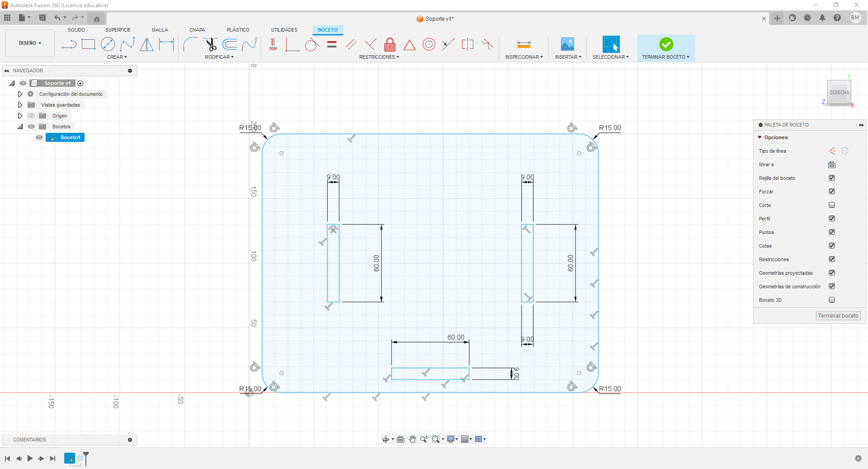Open the MODIFICAR dropdown menu

pos(219,57)
